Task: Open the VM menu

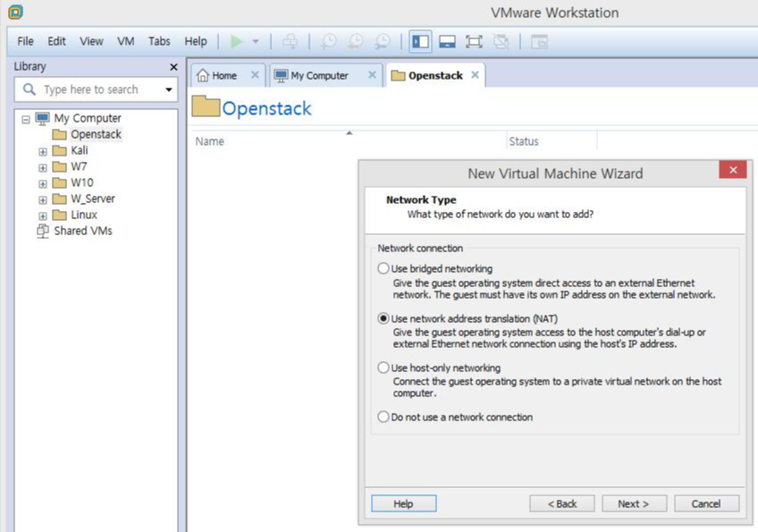Action: [126, 42]
